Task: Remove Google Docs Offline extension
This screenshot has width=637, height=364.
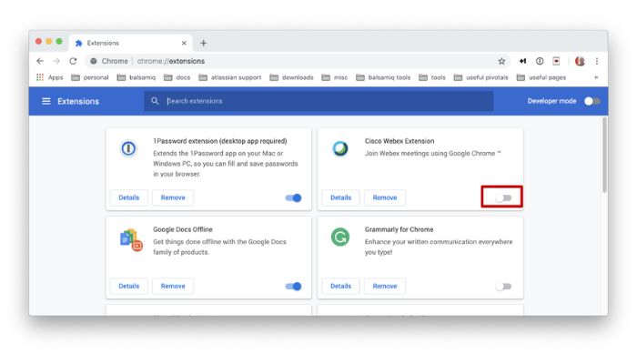Action: [x=173, y=286]
